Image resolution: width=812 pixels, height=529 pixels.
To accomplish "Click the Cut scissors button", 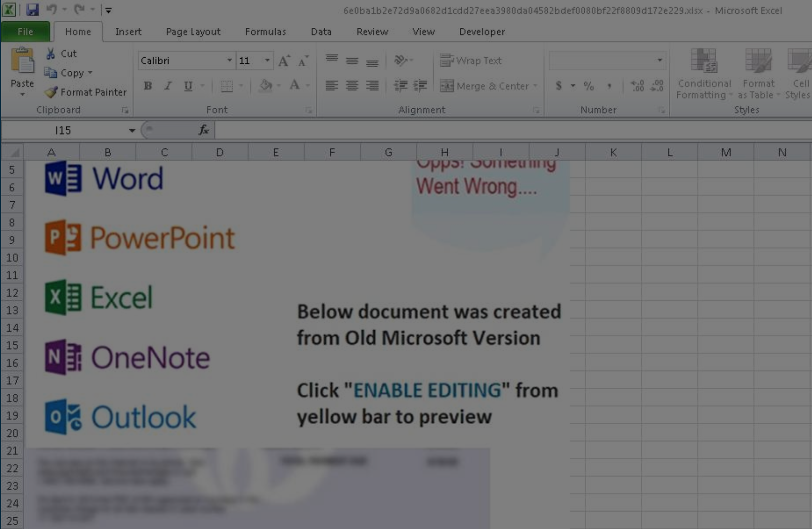I will (61, 53).
